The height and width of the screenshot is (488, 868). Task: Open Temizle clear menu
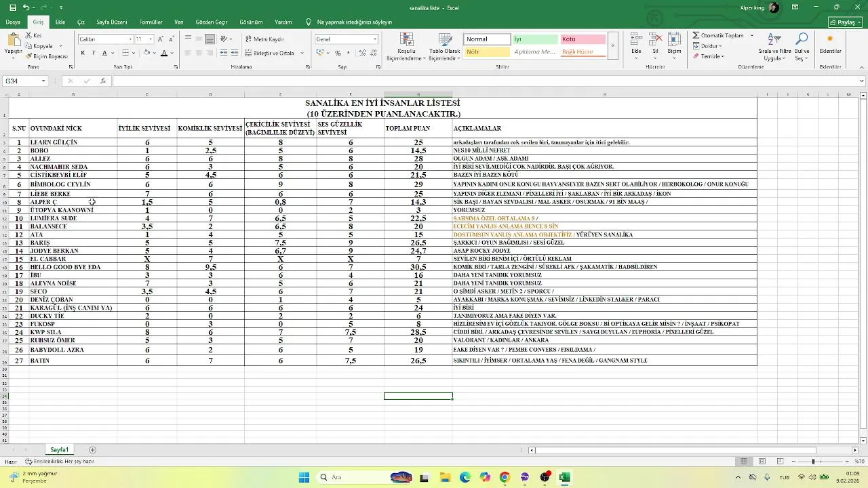tap(709, 56)
